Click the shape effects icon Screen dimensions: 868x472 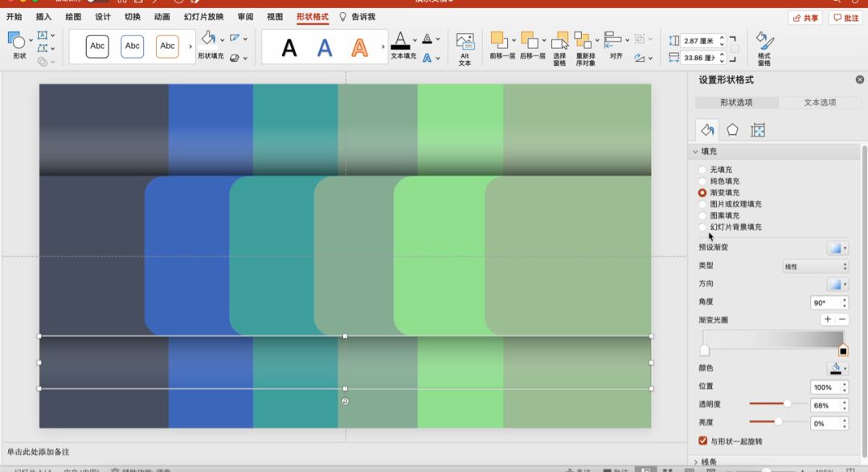(x=235, y=58)
